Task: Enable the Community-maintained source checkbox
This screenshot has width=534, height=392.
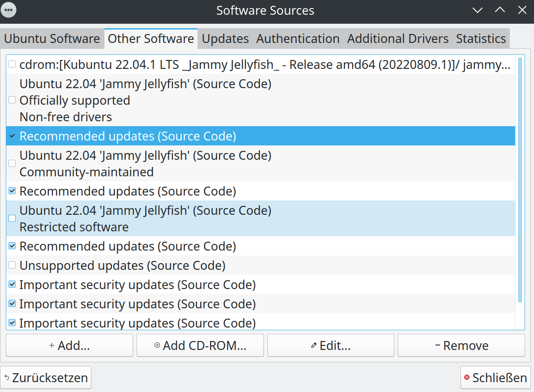Action: click(12, 163)
